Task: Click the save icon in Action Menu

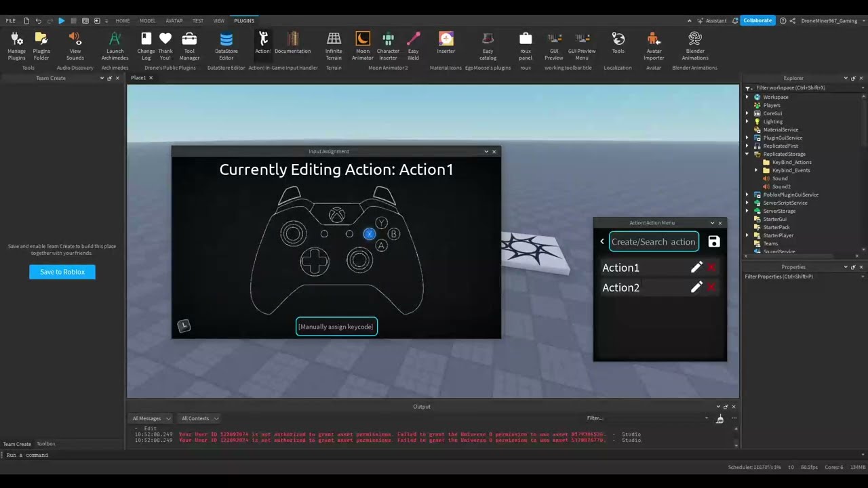Action: coord(713,241)
